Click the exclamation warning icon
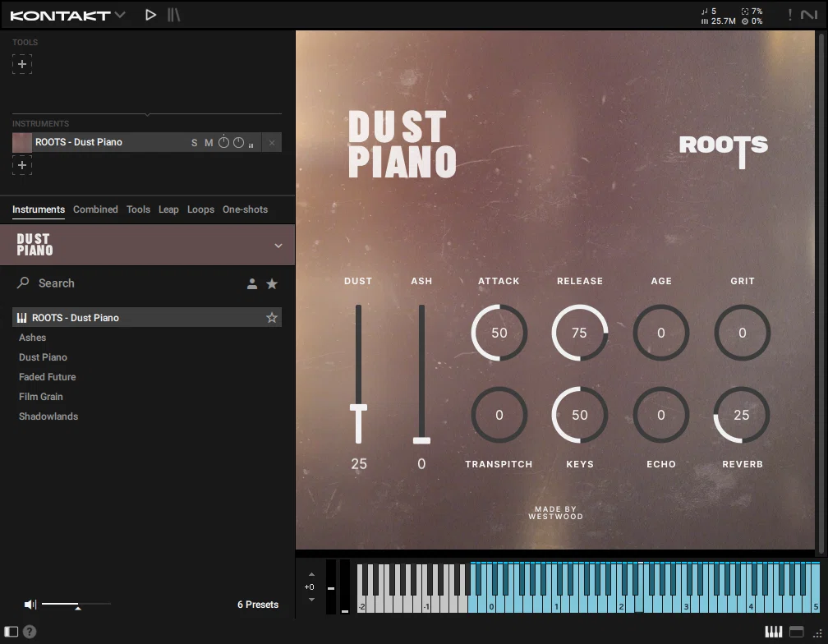828x644 pixels. (x=790, y=15)
